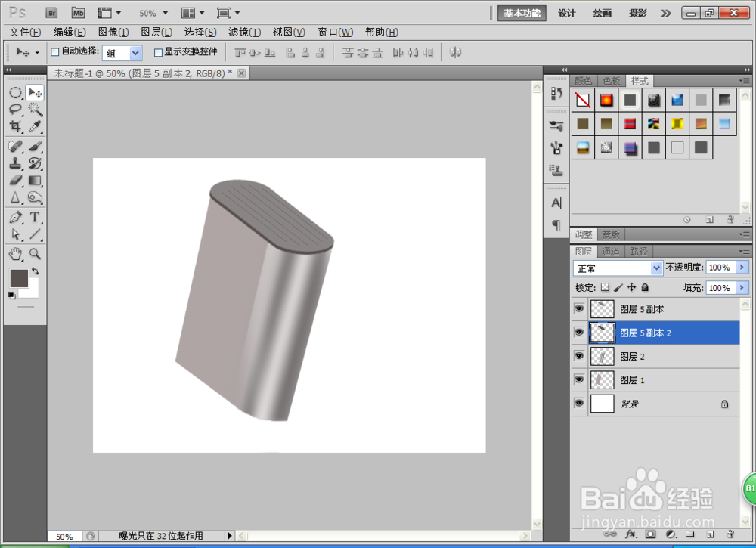Select the Spot Healing Brush tool
The image size is (756, 548).
click(15, 146)
